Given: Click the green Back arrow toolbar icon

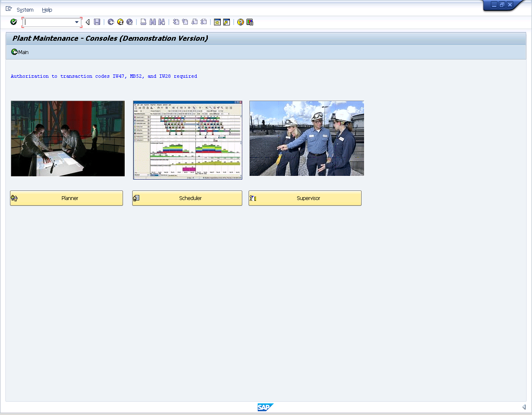Looking at the screenshot, I should point(111,22).
